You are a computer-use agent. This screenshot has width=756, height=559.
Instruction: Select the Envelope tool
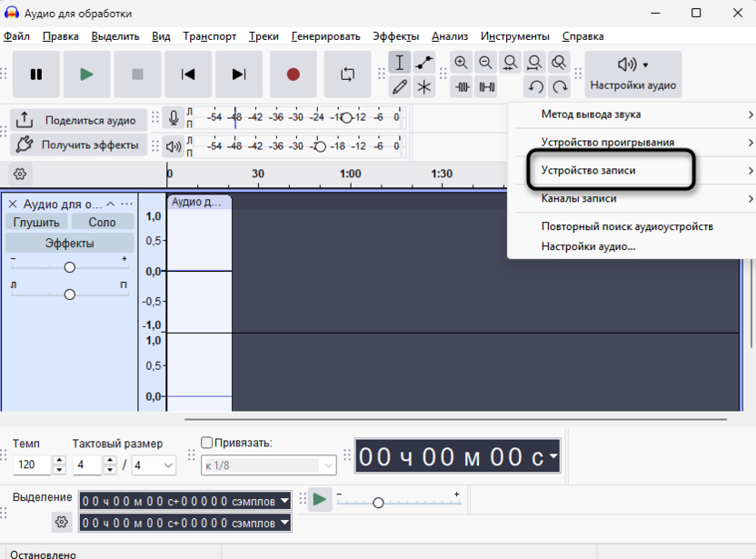click(x=423, y=62)
